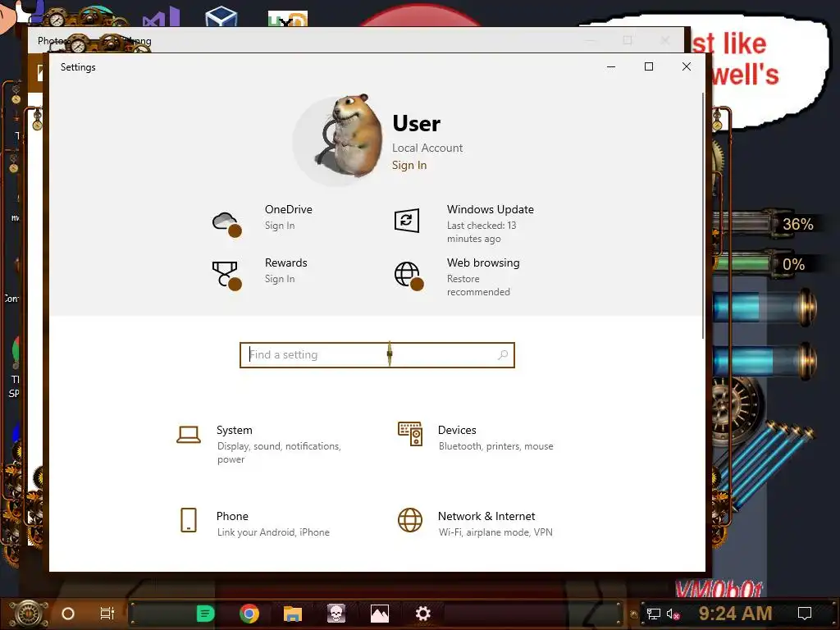This screenshot has height=630, width=840.
Task: Open the Network & Internet globe icon
Action: click(x=410, y=520)
